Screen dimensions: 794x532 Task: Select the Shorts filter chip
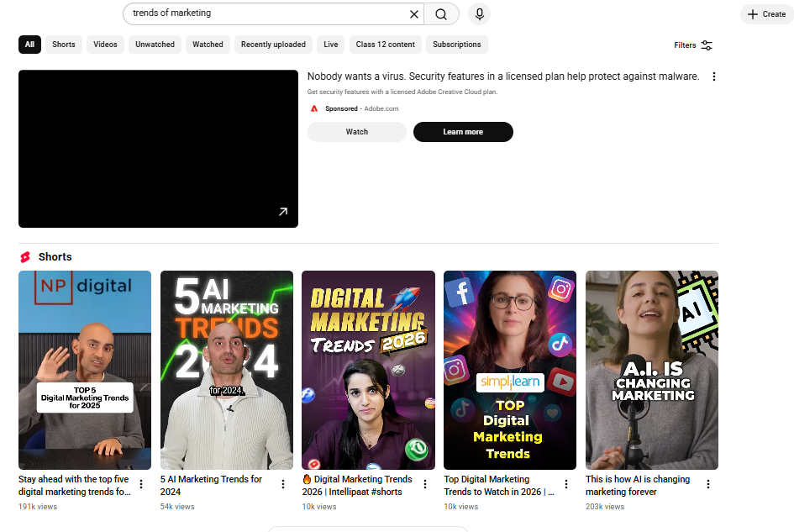[x=64, y=45]
